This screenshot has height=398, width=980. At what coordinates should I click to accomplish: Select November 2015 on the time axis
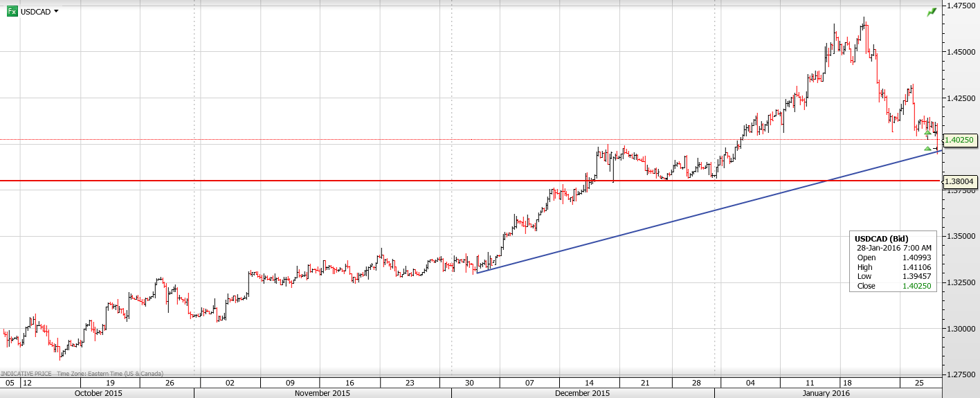click(323, 393)
